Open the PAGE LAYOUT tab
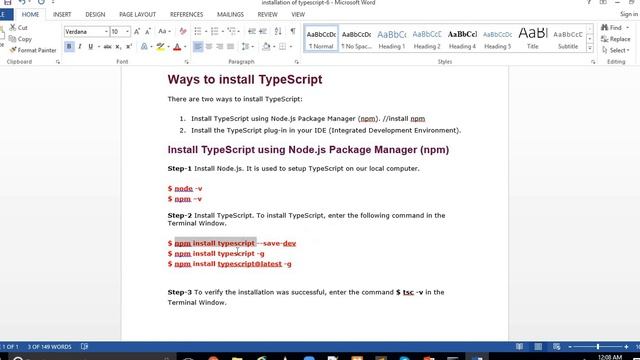Viewport: 640px width, 360px height. pyautogui.click(x=138, y=14)
